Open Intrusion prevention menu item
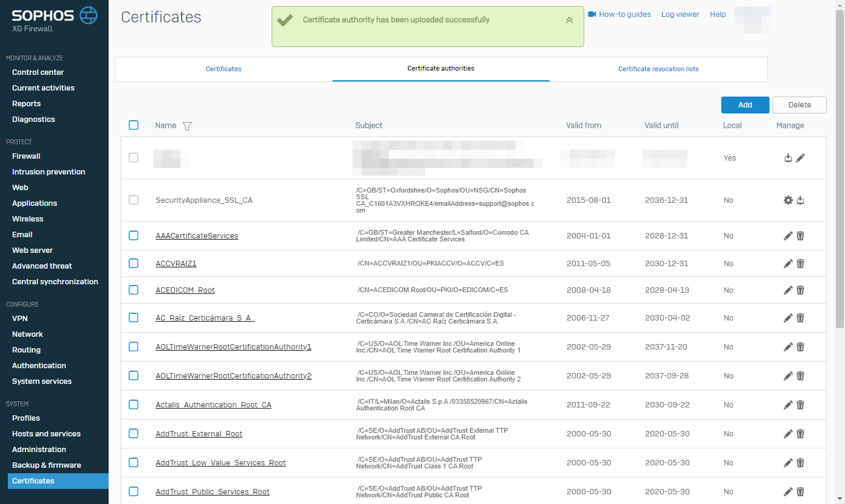Viewport: 845px width, 504px height. point(48,172)
